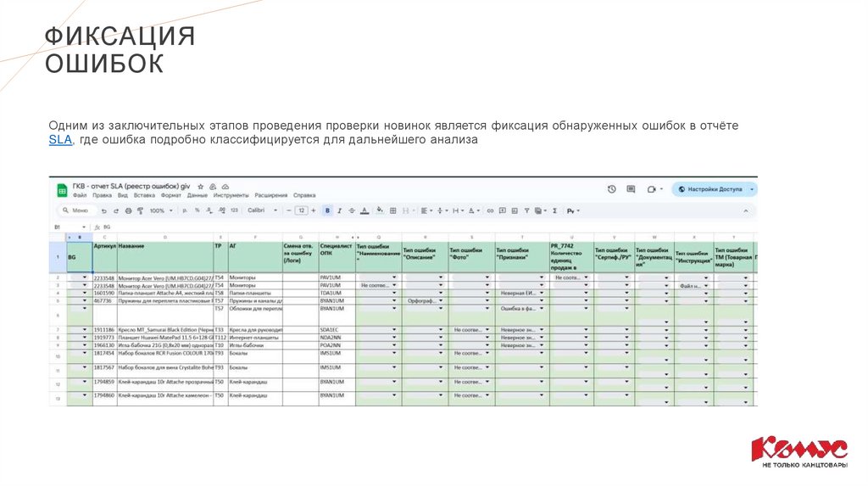Follow the SLA hyperlink in the slide text
The image size is (868, 487).
pos(60,140)
